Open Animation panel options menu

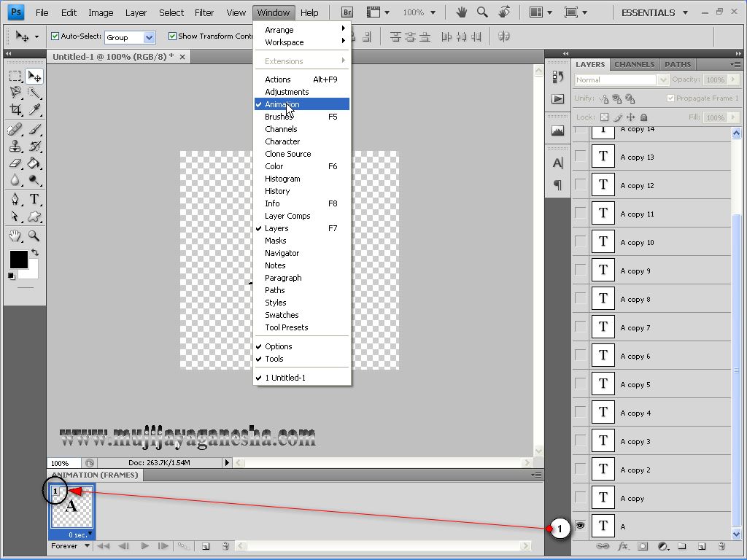(537, 475)
